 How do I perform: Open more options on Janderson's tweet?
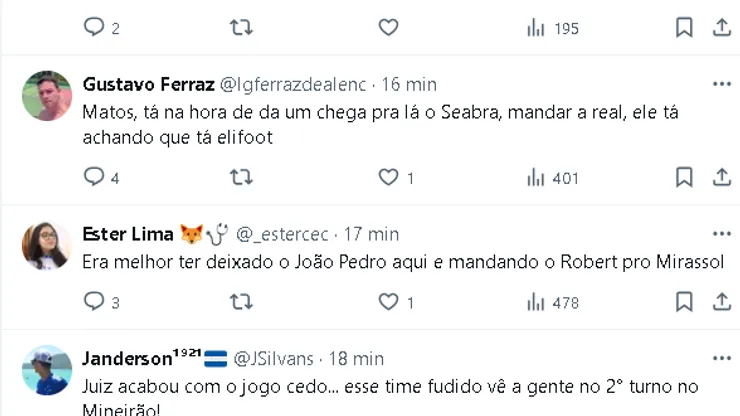pos(722,358)
